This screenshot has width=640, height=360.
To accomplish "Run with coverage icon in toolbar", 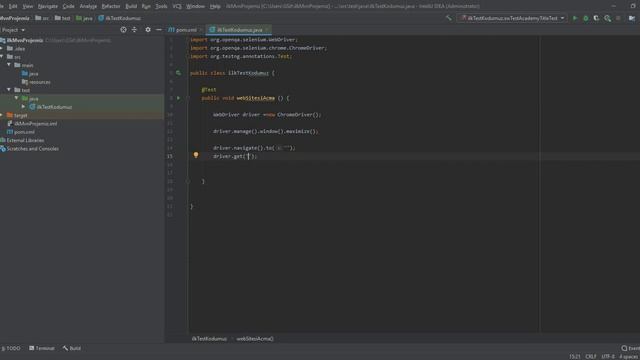I will pos(596,18).
